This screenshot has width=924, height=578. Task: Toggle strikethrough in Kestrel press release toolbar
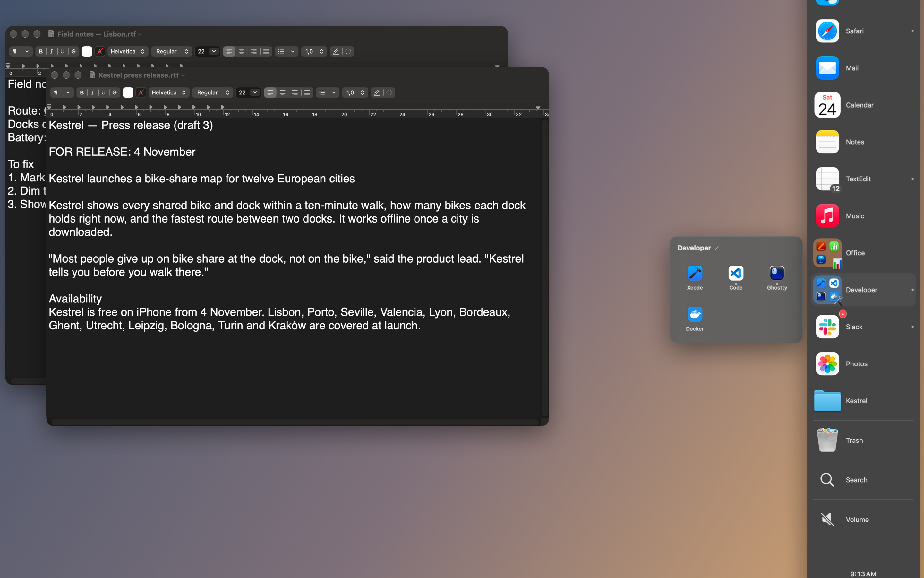[x=115, y=92]
